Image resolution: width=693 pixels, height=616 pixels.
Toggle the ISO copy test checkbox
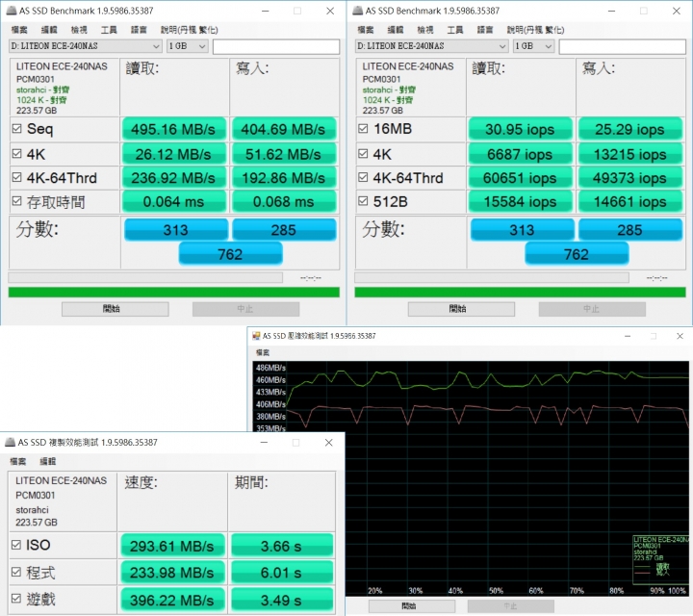pos(16,545)
